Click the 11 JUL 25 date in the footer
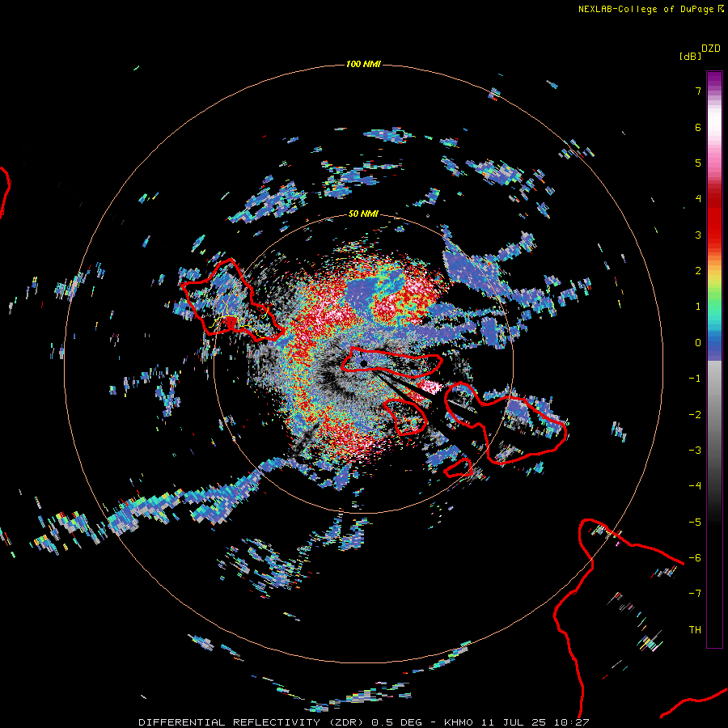Image resolution: width=728 pixels, height=728 pixels. (x=513, y=722)
